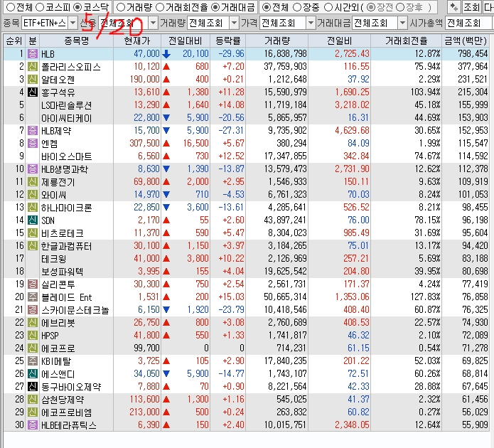Click the black 신 badge next to 동구바이오제약
Viewport: 494px width, 448px height.
point(33,387)
